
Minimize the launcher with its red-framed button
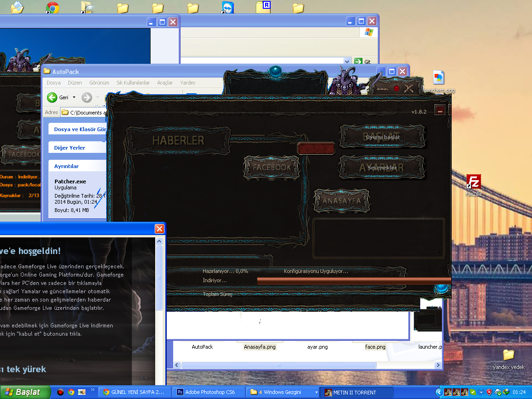click(440, 110)
